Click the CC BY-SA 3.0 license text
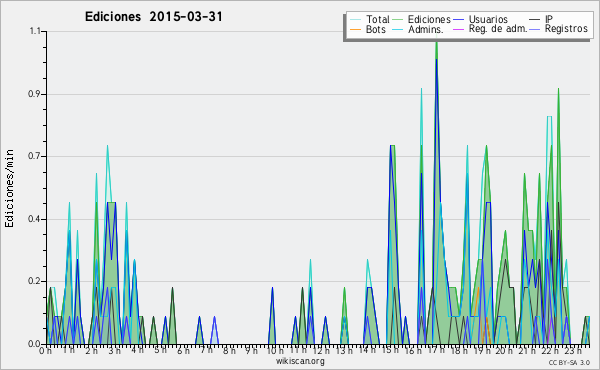 569,362
